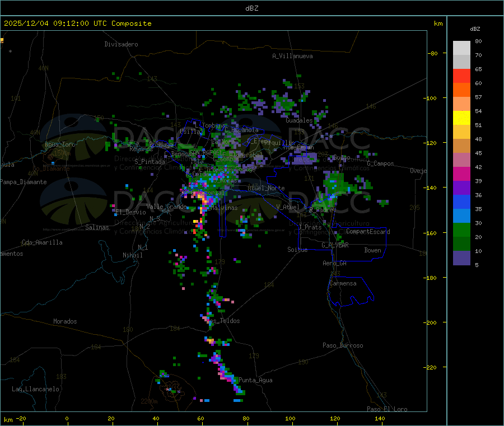Screen dimensions: 504x426
Task: Click the G_Campos location label
Action: (x=381, y=163)
